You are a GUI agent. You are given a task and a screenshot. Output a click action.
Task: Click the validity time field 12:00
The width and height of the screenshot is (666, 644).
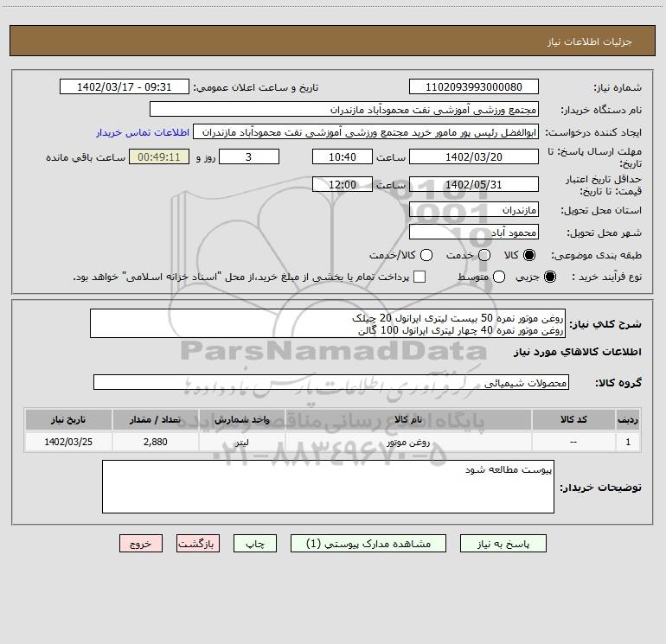tap(343, 184)
